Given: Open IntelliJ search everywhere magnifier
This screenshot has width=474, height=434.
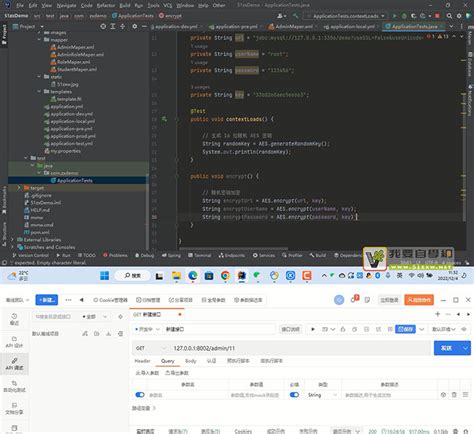Looking at the screenshot, I should 449,16.
